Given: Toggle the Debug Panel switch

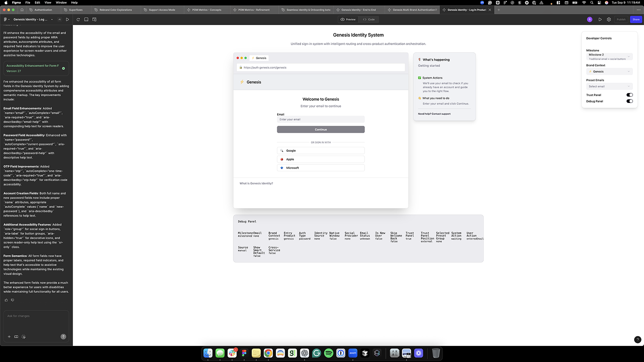Looking at the screenshot, I should pyautogui.click(x=629, y=101).
